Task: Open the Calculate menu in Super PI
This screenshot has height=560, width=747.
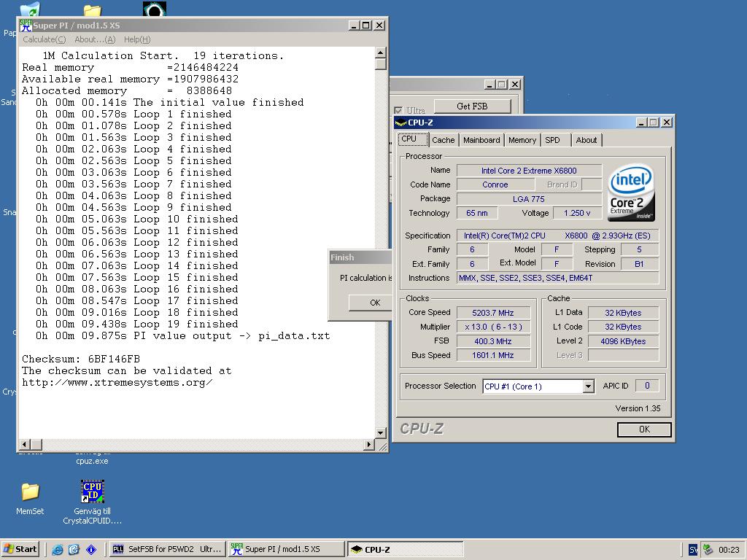Action: pos(44,39)
